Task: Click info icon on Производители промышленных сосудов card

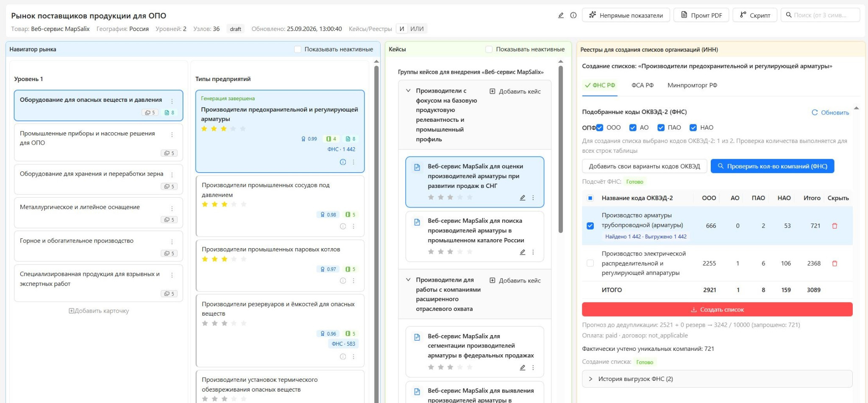Action: (343, 226)
